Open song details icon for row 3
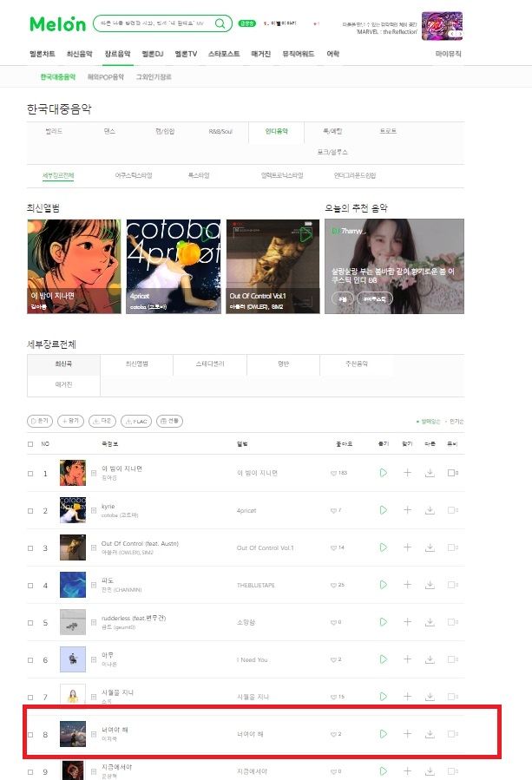This screenshot has height=780, width=532. tap(94, 547)
